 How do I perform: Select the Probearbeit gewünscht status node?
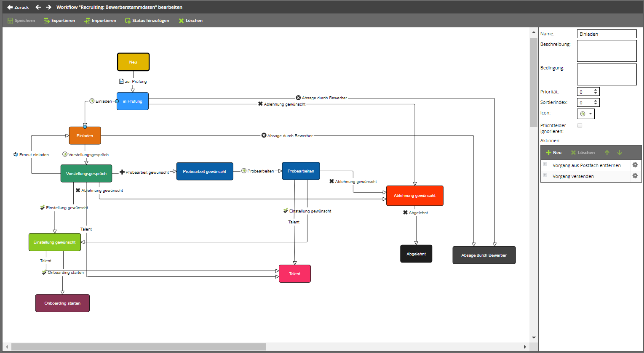pos(205,171)
